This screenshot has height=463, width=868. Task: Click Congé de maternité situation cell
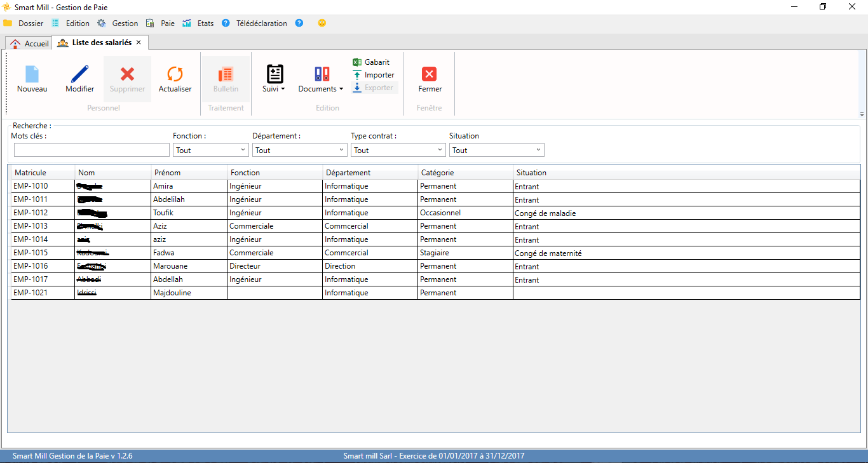(686, 253)
